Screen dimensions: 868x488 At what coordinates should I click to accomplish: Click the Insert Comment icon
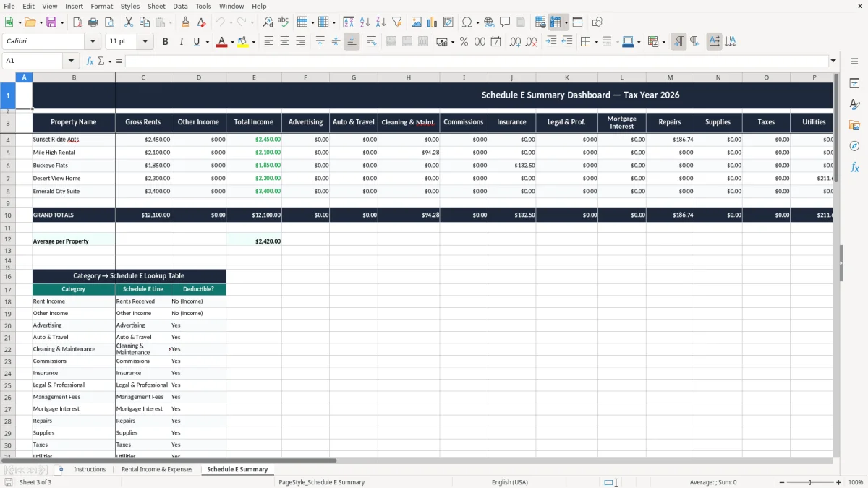point(505,22)
